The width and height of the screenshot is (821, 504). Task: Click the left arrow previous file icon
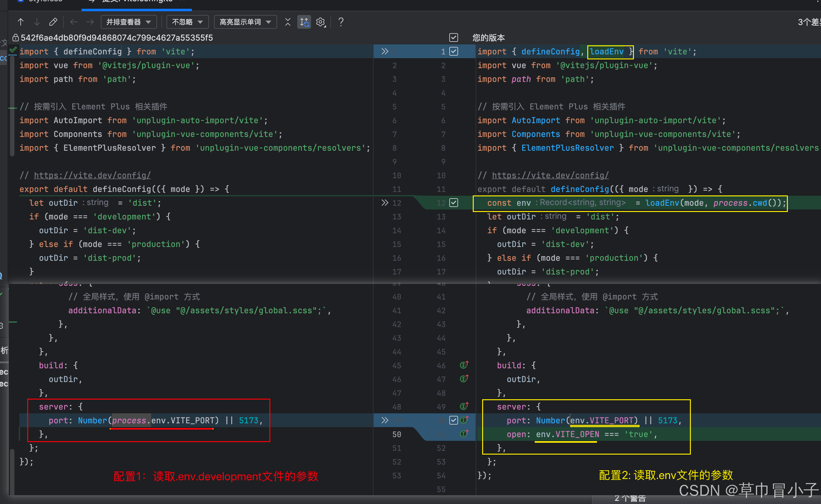74,22
